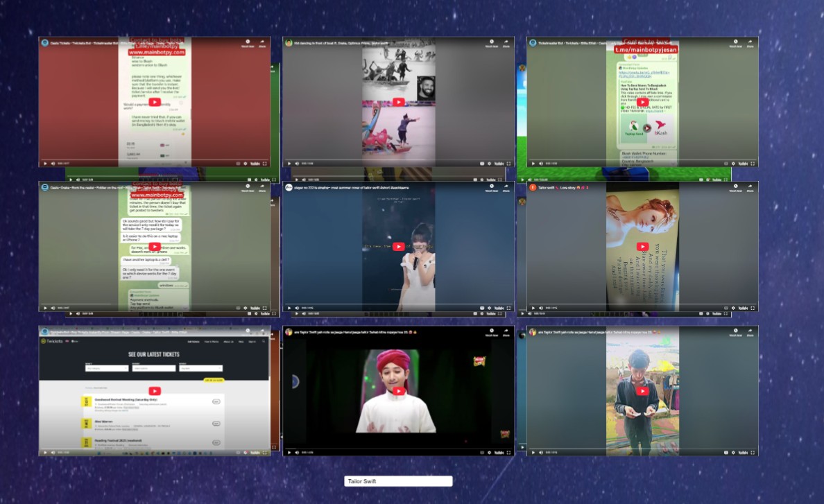This screenshot has height=504, width=824.
Task: Fullscreen the red mainbotpy.com video
Action: (x=265, y=164)
